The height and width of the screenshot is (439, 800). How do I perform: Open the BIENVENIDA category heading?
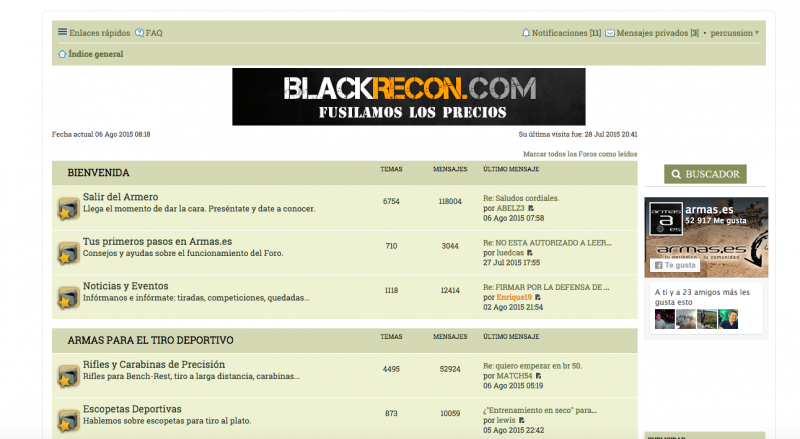click(x=98, y=173)
